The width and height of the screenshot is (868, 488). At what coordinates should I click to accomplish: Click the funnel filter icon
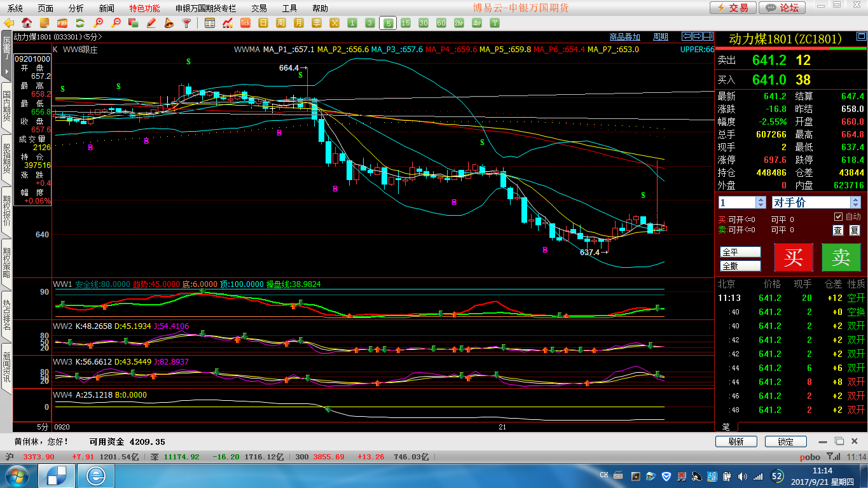[x=186, y=23]
